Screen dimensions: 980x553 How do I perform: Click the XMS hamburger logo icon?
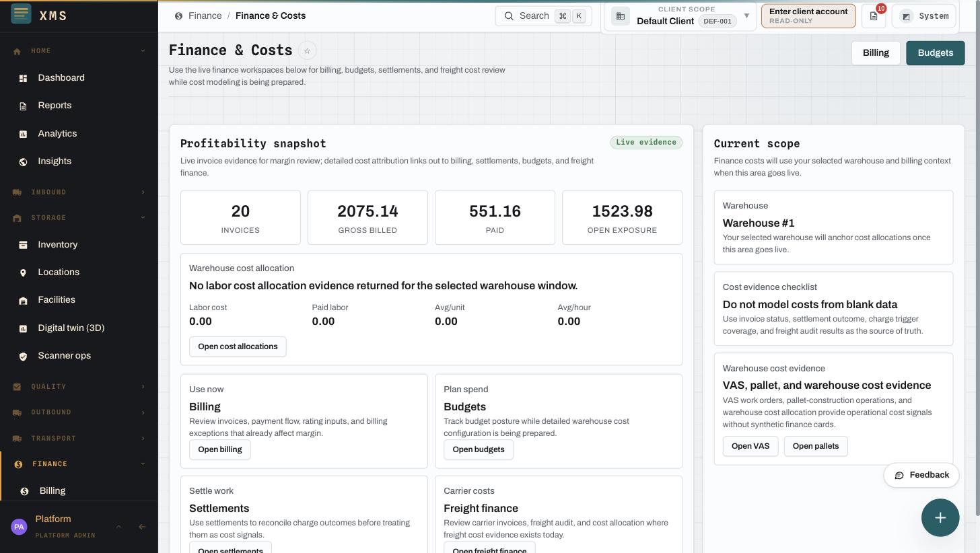coord(21,13)
